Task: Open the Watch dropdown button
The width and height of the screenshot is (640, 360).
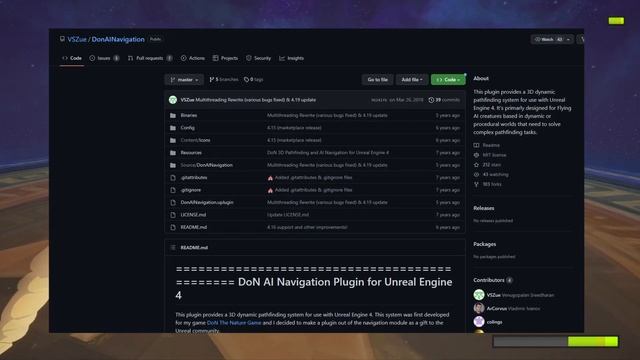Action: pos(552,39)
